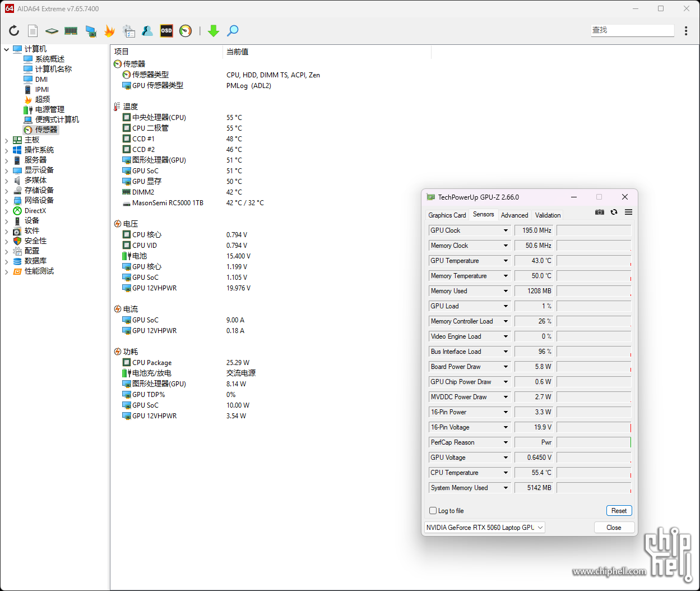This screenshot has height=591, width=700.
Task: Click the AIDA64 refresh toolbar icon
Action: (14, 31)
